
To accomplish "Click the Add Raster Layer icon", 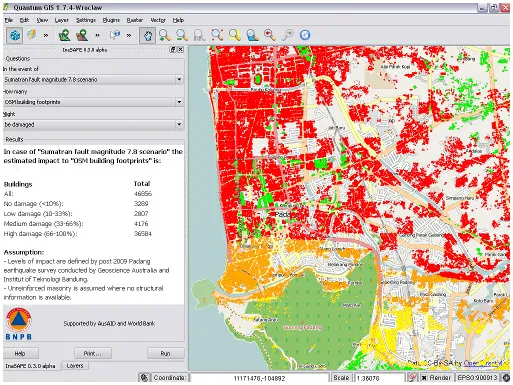I will [82, 35].
